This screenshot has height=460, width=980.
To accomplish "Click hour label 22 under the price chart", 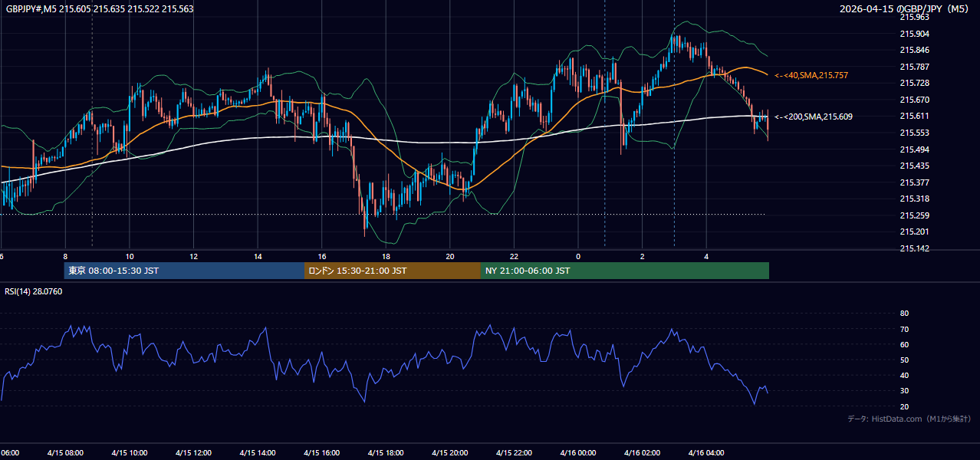I will click(x=514, y=256).
